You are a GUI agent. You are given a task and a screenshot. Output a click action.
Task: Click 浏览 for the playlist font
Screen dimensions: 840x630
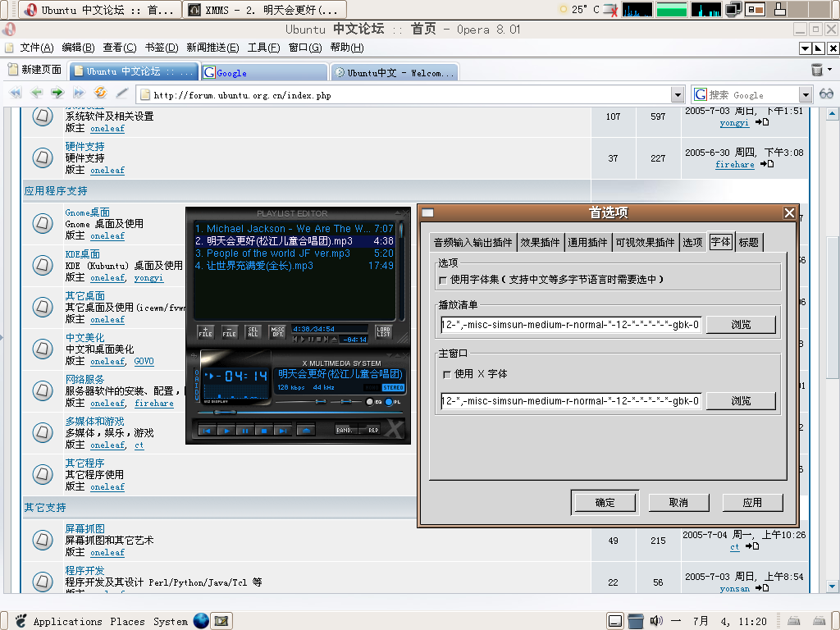[x=741, y=325]
